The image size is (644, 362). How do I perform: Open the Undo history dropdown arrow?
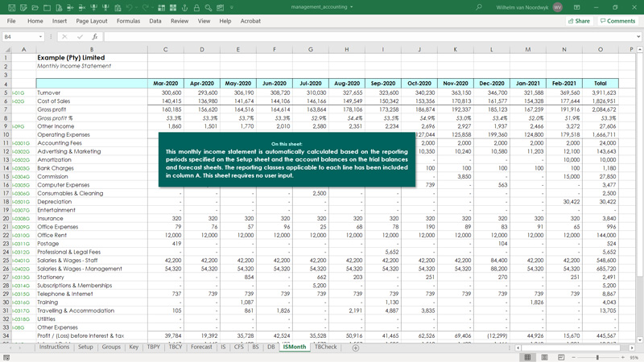[136, 7]
